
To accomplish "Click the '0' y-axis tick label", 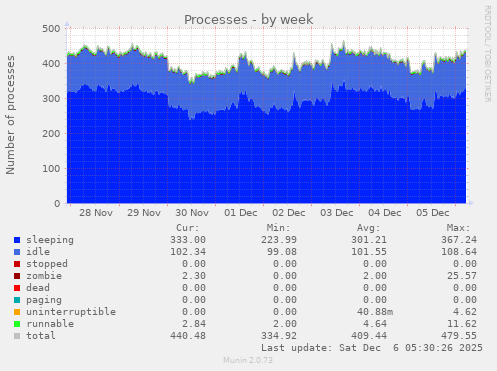I will click(57, 204).
